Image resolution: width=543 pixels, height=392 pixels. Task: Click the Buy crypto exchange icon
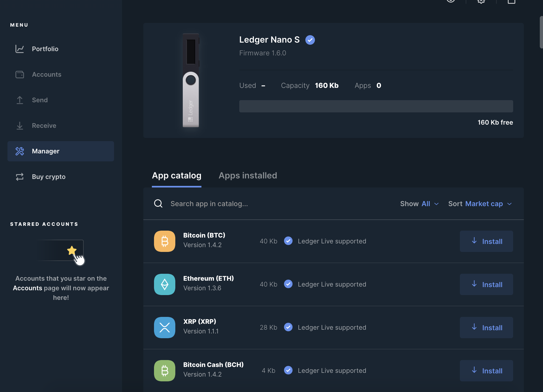point(20,177)
